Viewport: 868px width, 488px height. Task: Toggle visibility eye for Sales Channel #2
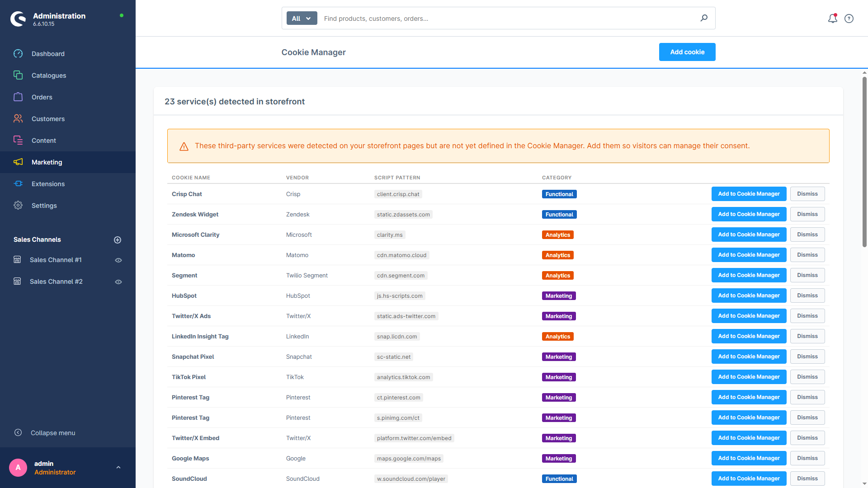pyautogui.click(x=118, y=282)
